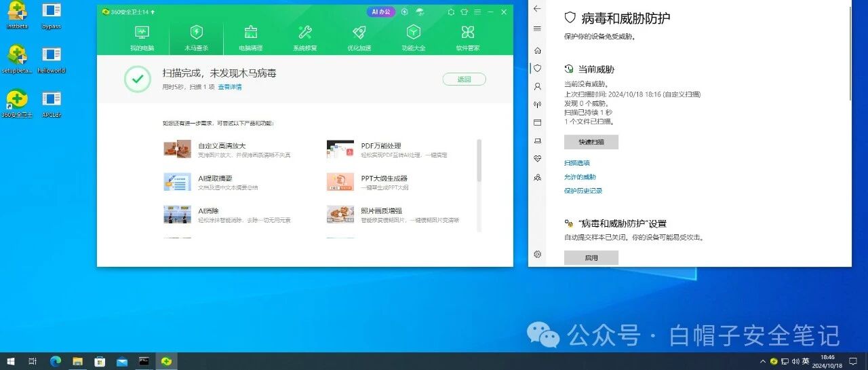Open Device performance & health heart icon
Image resolution: width=868 pixels, height=370 pixels.
click(x=538, y=159)
